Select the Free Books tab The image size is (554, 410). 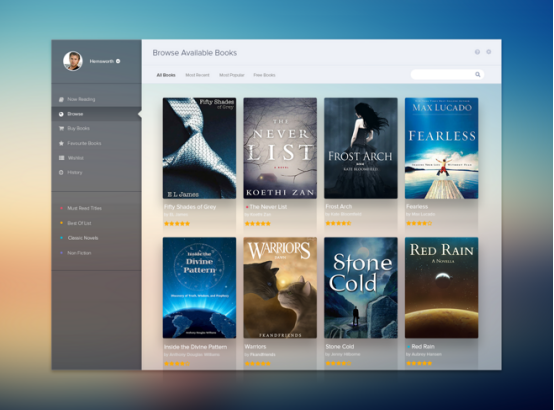[264, 75]
